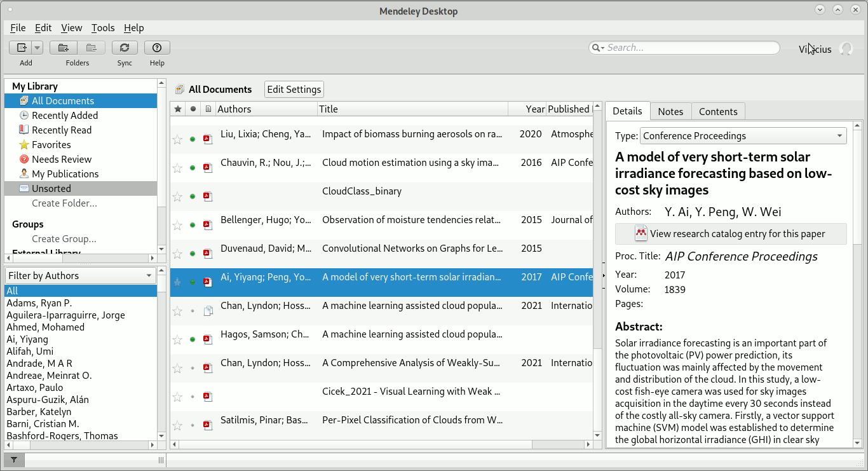The image size is (868, 471).
Task: Open My Publications in sidebar
Action: (x=81, y=174)
